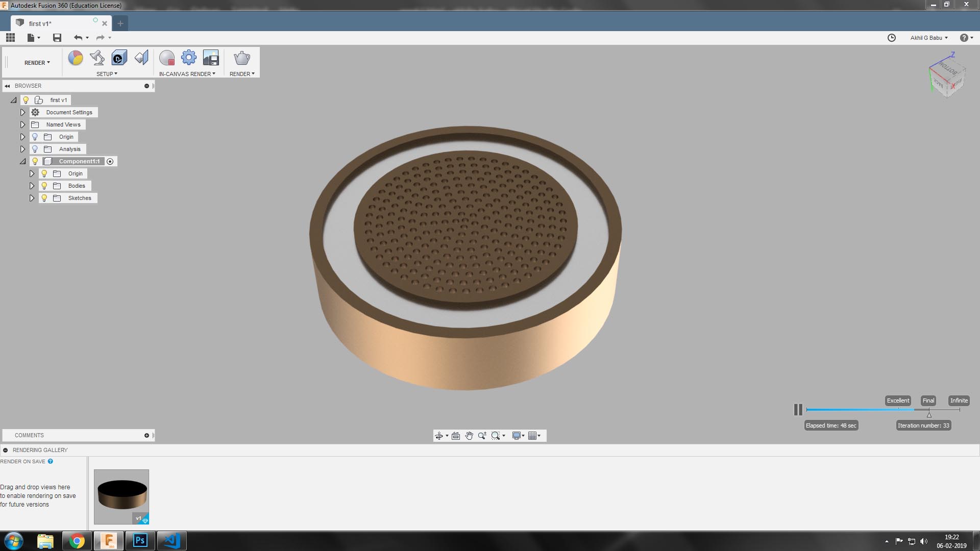Click the Capture Image icon

(211, 58)
